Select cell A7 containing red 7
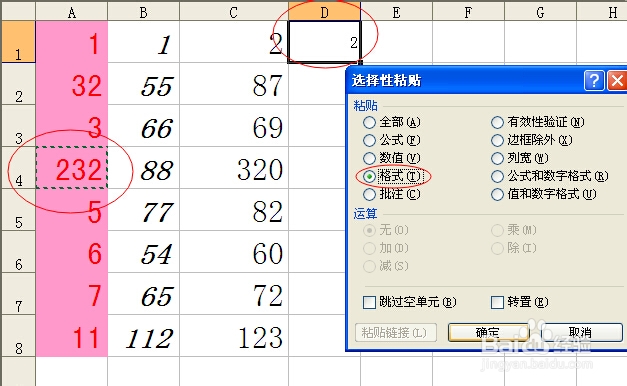 pyautogui.click(x=72, y=294)
